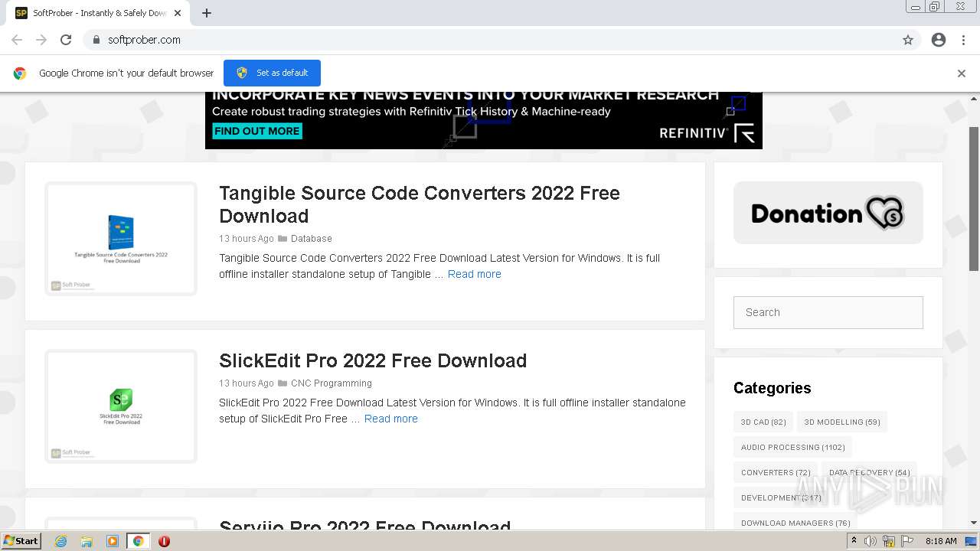Open Tangible Source Code Converters thumbnail

(121, 239)
